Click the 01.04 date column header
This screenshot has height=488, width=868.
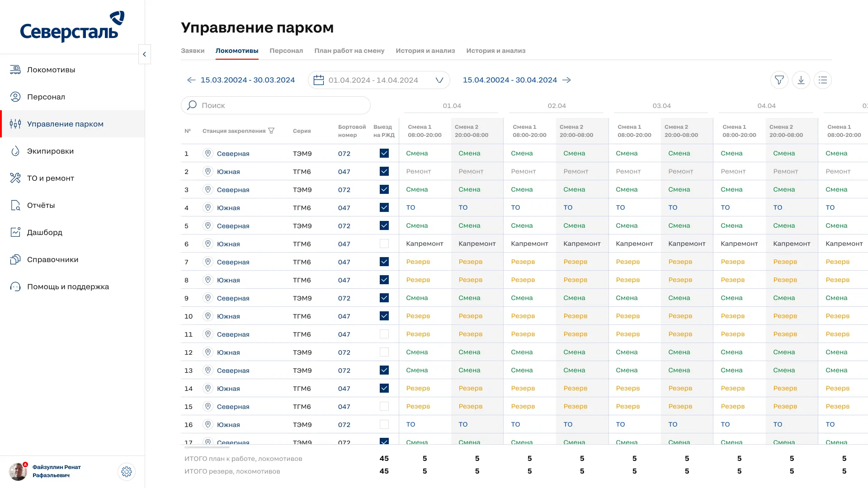tap(452, 106)
